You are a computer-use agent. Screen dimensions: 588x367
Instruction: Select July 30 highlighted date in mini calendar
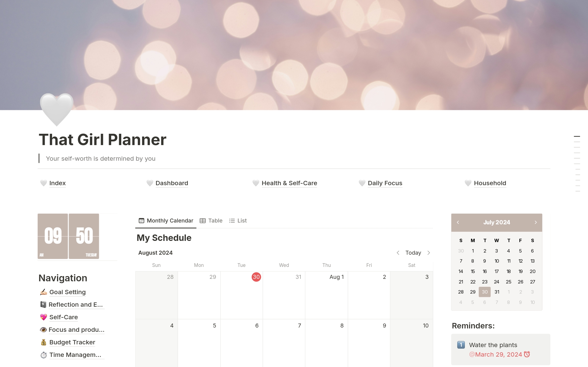484,291
